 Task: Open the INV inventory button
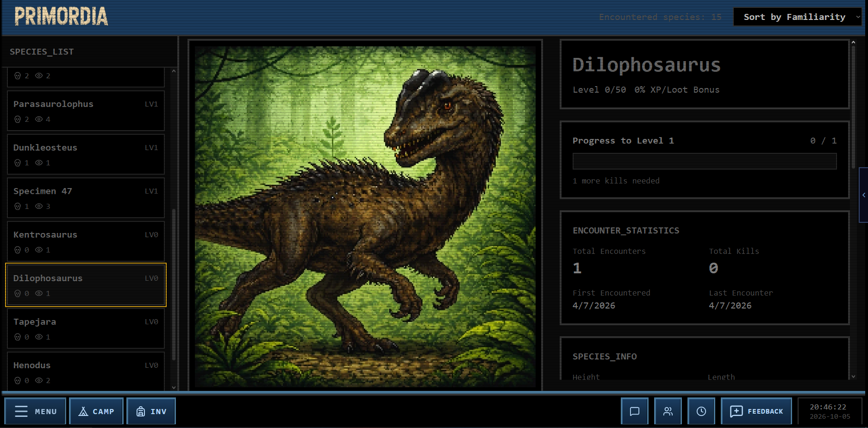151,411
